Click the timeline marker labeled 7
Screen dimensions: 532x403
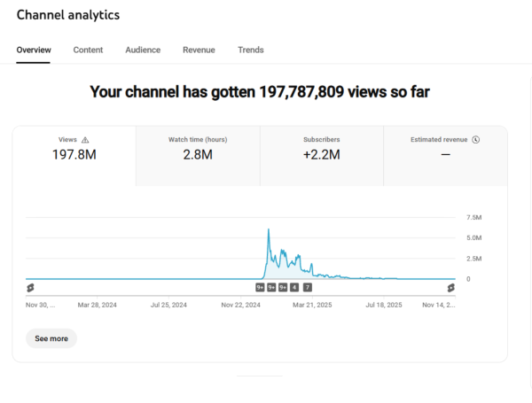pyautogui.click(x=308, y=287)
